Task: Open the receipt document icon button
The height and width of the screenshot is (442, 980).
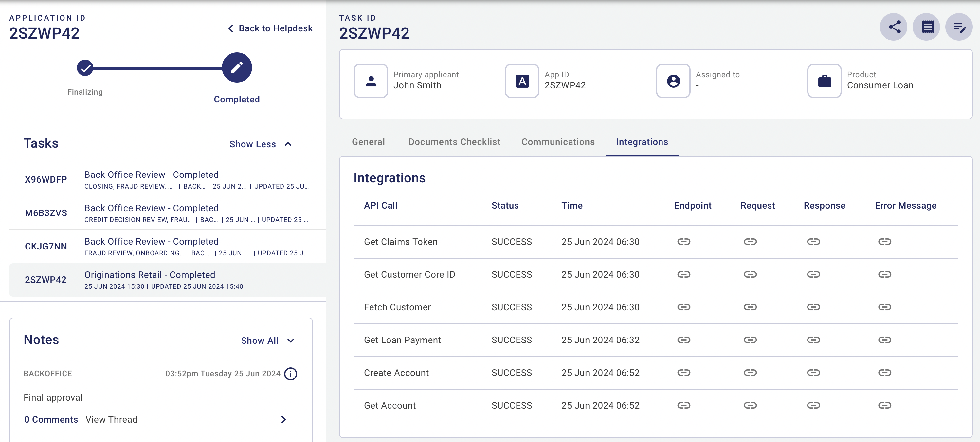Action: (x=926, y=27)
